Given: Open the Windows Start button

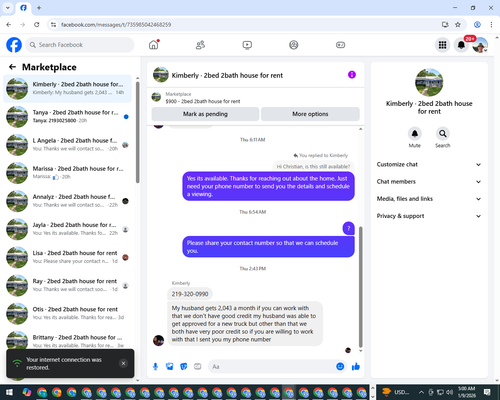Looking at the screenshot, I should click(9, 392).
